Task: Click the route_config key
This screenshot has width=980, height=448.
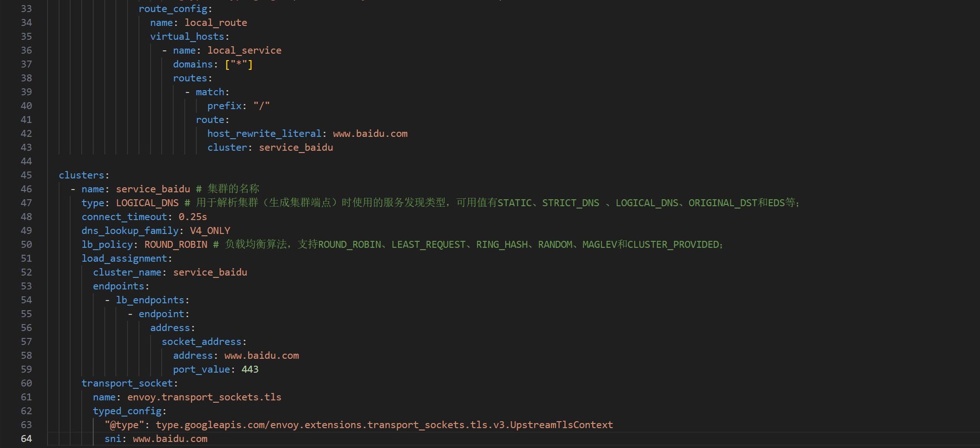Action: click(173, 9)
